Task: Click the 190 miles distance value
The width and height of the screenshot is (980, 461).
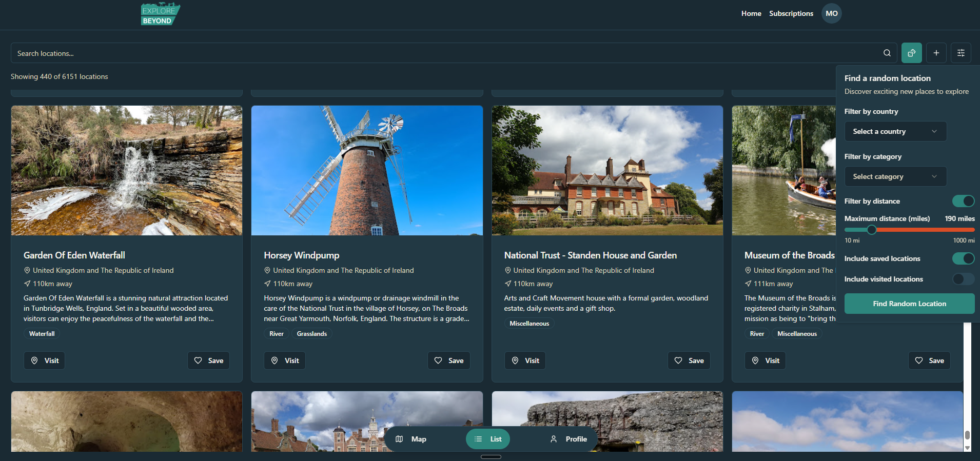Action: [x=959, y=218]
